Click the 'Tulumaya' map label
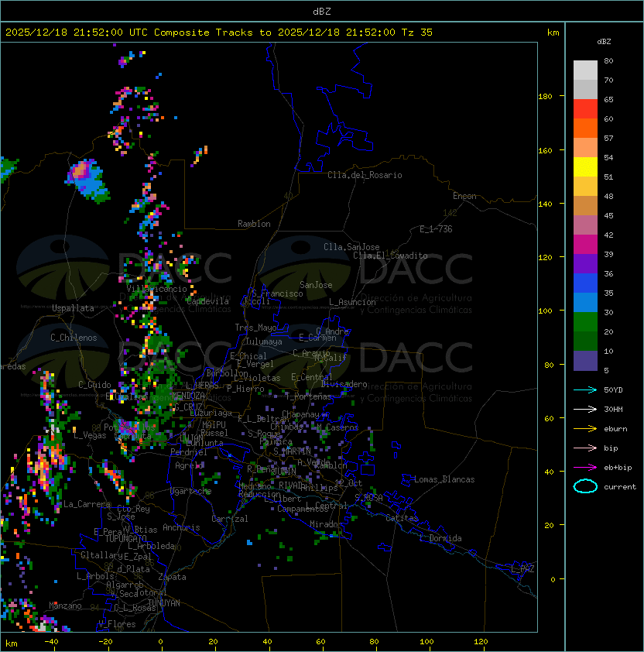The height and width of the screenshot is (652, 644). pyautogui.click(x=264, y=341)
